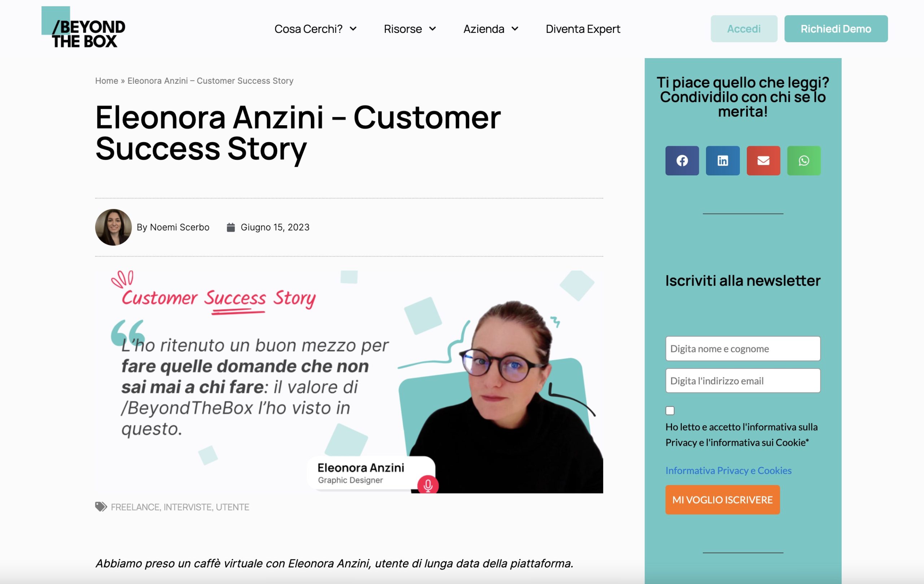Focus the email address input field

coord(743,381)
